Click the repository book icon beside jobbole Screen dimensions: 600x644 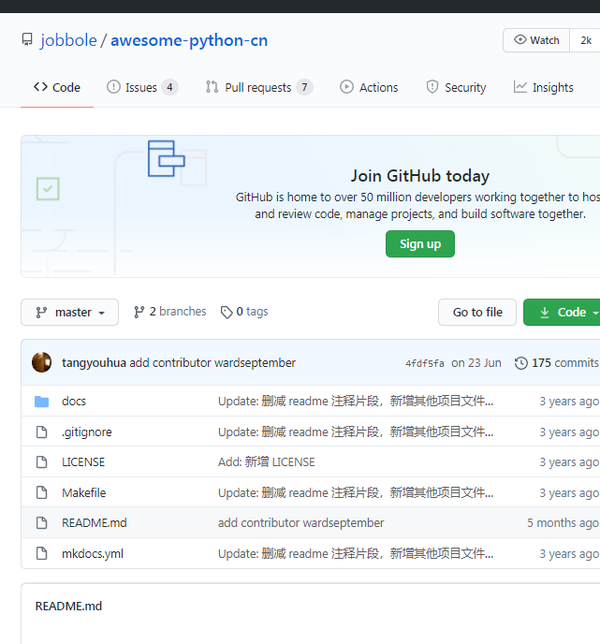27,40
